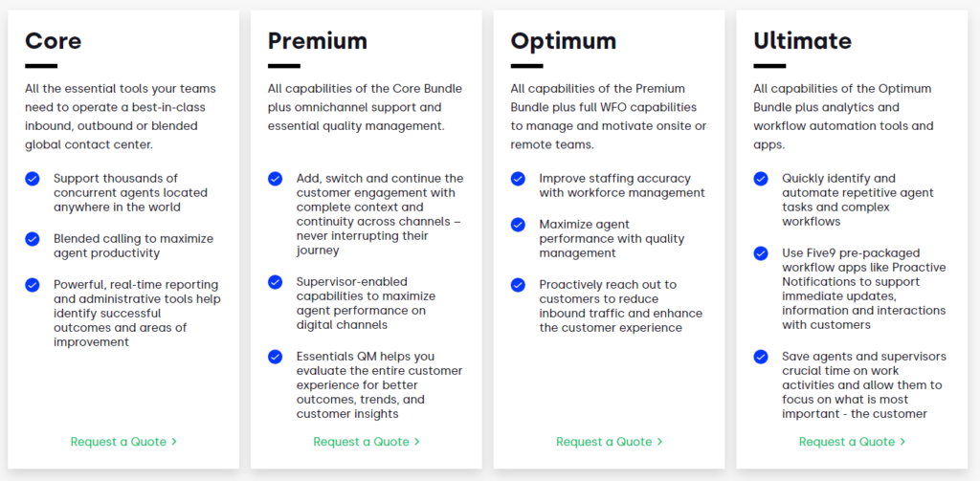980x481 pixels.
Task: Click checkmark icon beside 'Improve staffing accuracy'
Action: click(518, 179)
